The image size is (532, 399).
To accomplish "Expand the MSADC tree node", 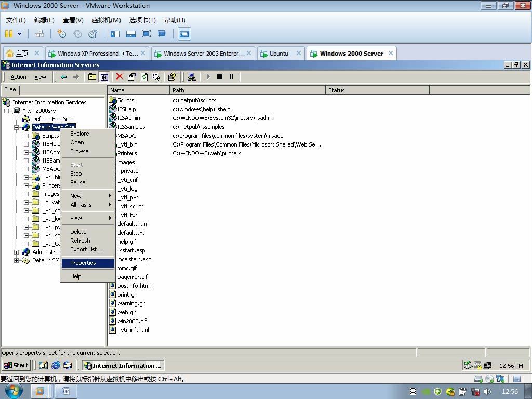I will [26, 169].
